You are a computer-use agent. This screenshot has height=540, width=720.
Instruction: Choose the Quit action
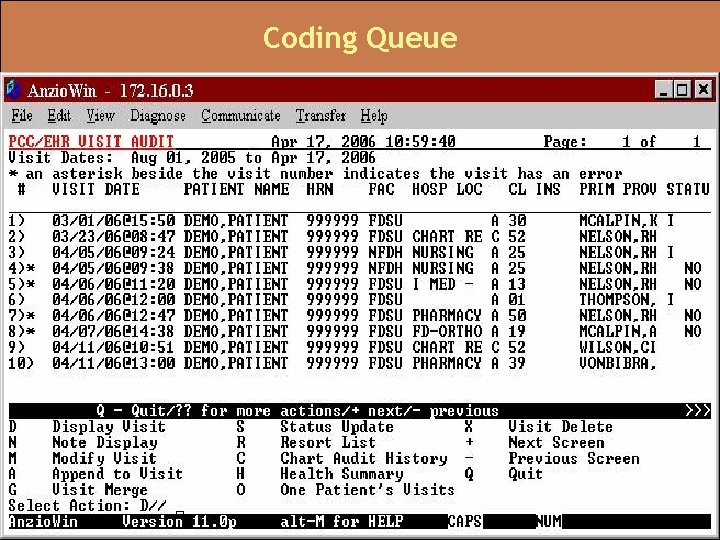click(x=525, y=474)
